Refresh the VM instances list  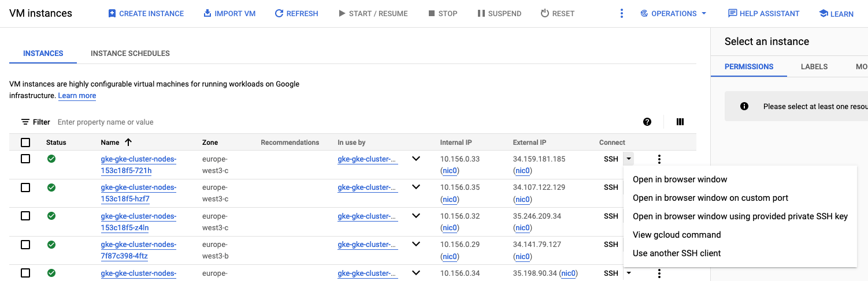296,13
